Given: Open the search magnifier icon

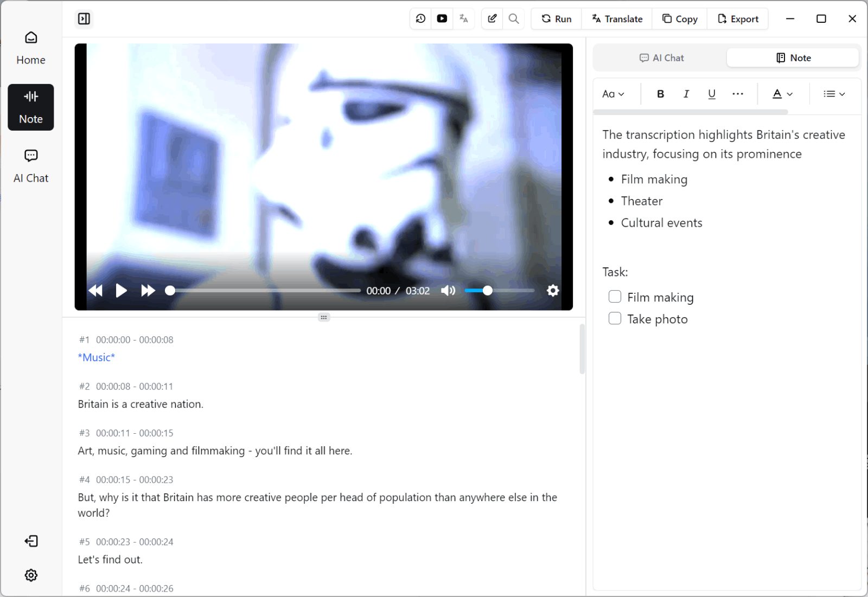Looking at the screenshot, I should click(x=514, y=19).
